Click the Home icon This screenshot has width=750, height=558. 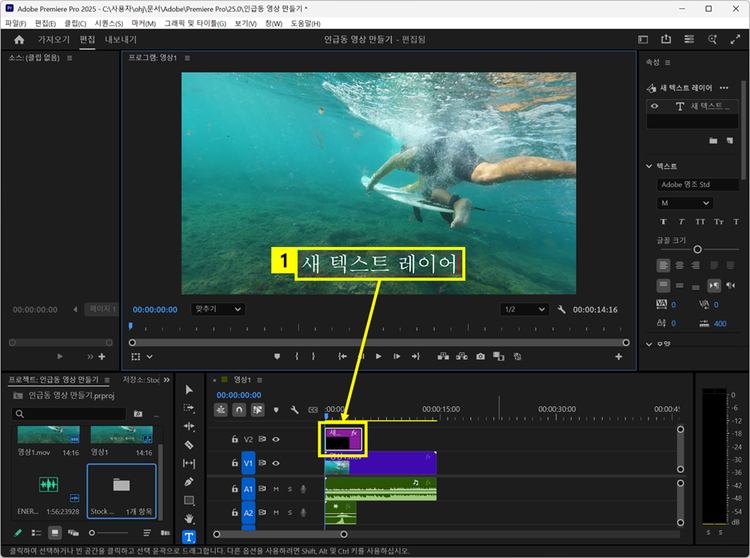click(19, 40)
